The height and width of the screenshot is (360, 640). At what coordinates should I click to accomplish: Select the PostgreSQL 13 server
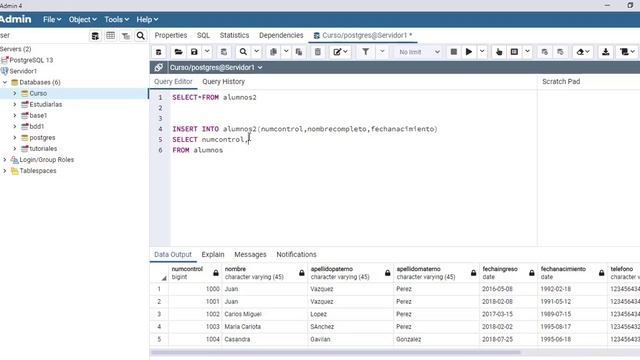coord(31,60)
